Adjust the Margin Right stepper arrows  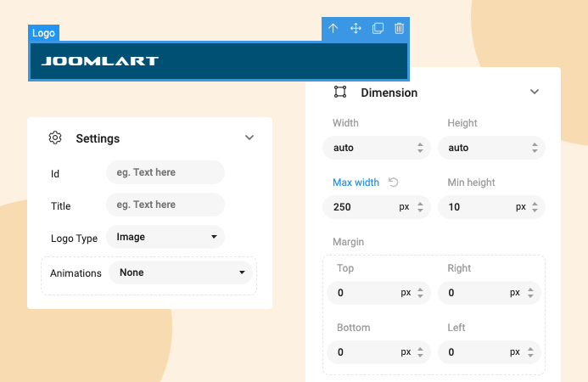[x=530, y=293]
